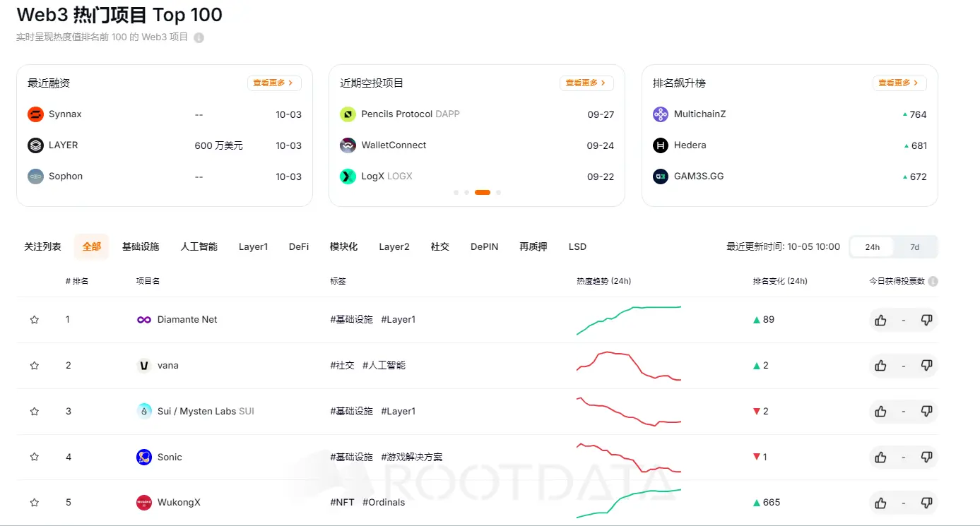The image size is (980, 526).
Task: Click vana's heat trend sparkline chart
Action: (627, 365)
